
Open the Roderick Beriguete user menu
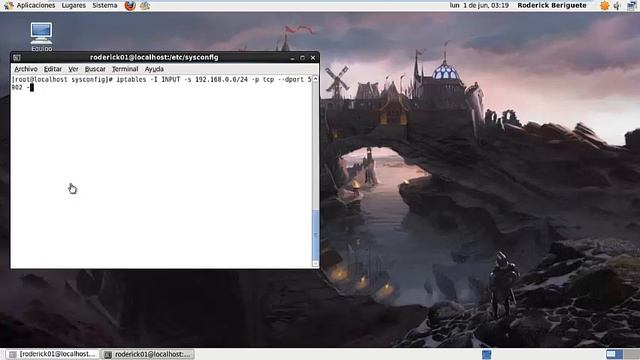[x=552, y=5]
